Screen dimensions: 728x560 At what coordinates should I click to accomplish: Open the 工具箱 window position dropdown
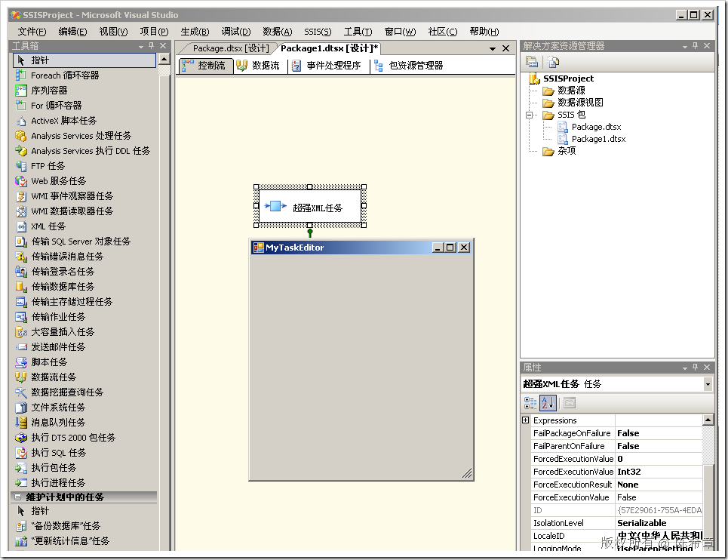tap(140, 47)
